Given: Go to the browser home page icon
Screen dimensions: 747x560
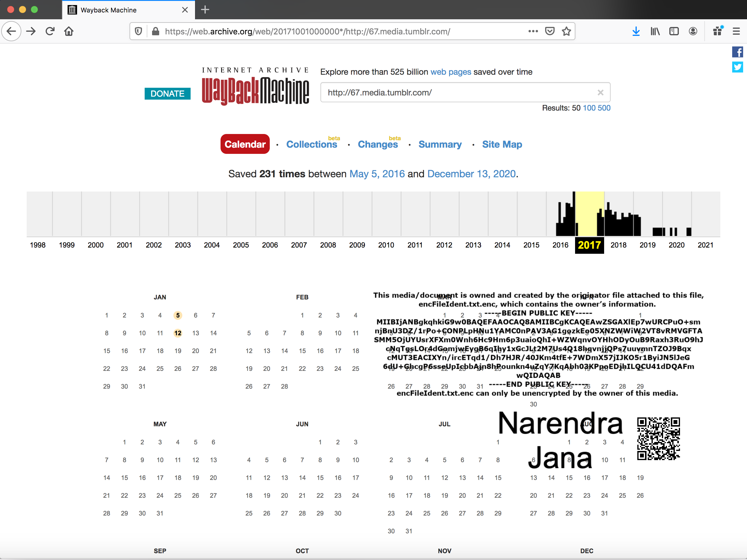Looking at the screenshot, I should [69, 31].
